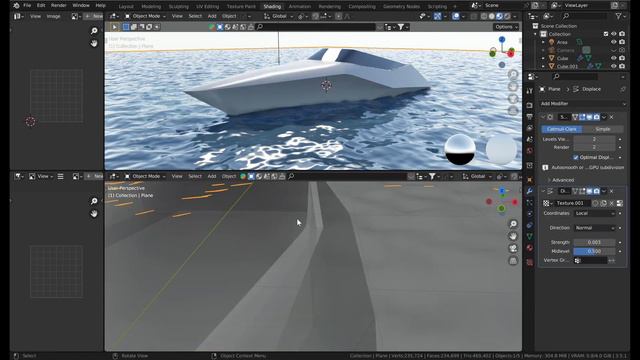This screenshot has width=640, height=360.
Task: Open the Options dropdown in top viewport
Action: tap(506, 27)
